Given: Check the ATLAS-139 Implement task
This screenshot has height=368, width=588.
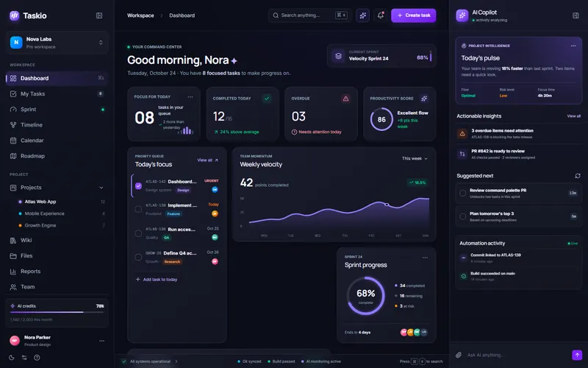Looking at the screenshot, I should [x=138, y=209].
